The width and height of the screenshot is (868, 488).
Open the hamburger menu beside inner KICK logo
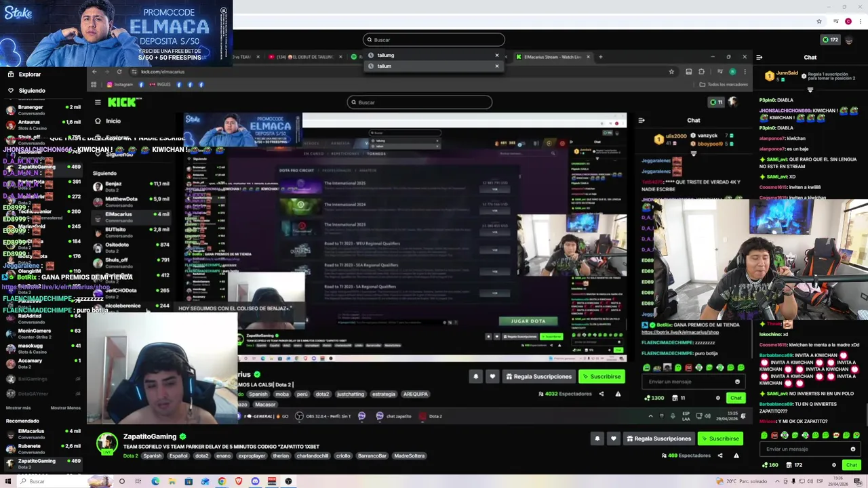click(x=98, y=102)
